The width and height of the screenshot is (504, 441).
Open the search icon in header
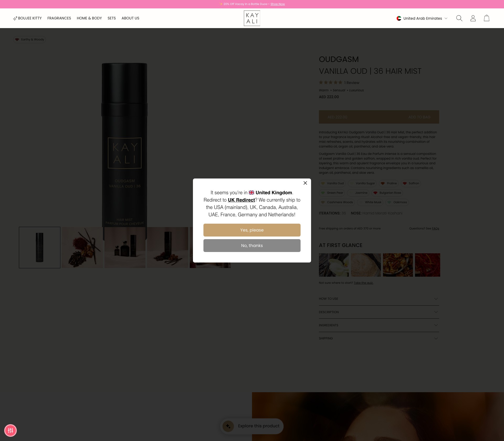tap(459, 18)
